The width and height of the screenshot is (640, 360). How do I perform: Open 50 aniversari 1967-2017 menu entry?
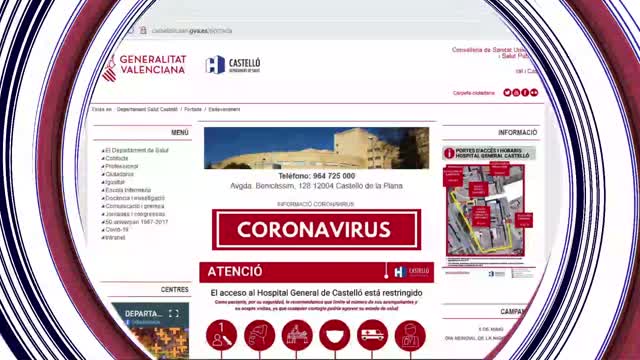pos(136,222)
